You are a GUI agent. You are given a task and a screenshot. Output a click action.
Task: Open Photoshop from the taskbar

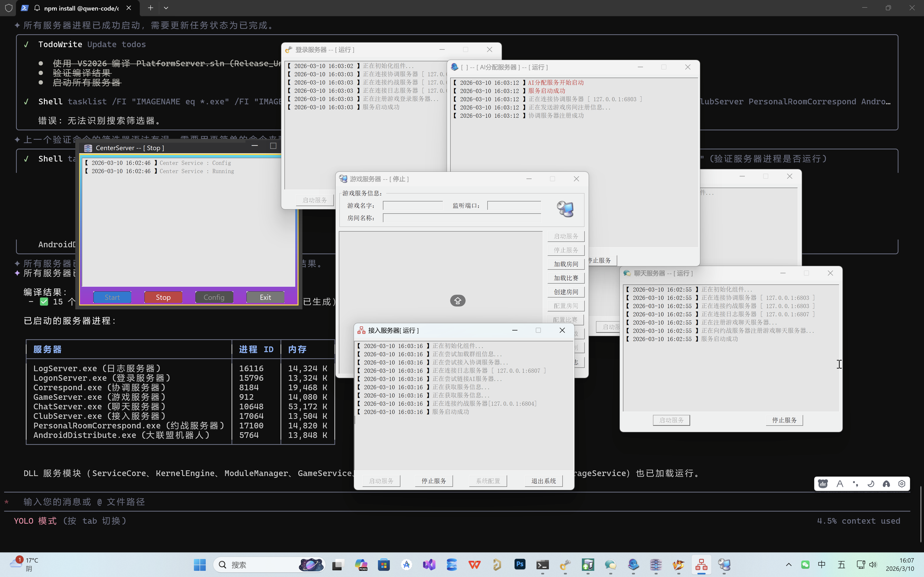[x=520, y=564]
